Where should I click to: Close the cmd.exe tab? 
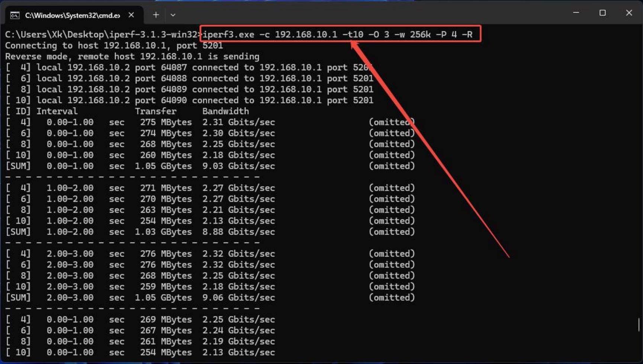[x=131, y=15]
